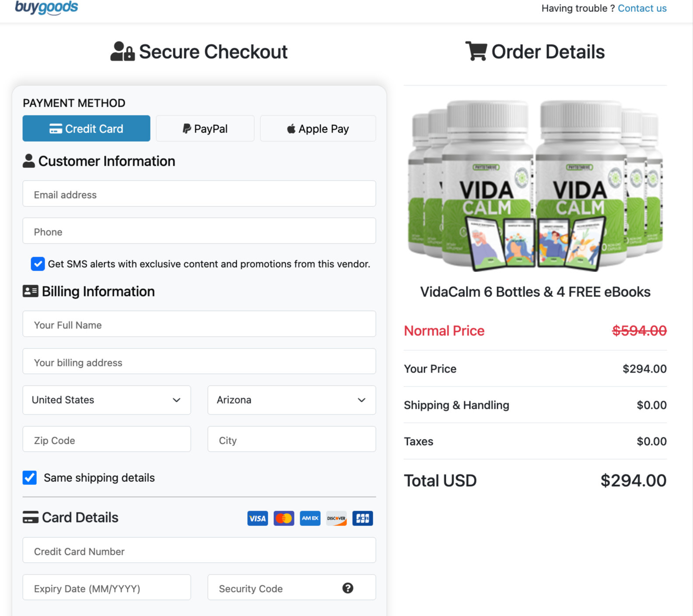
Task: Click the Card Details credit card icon
Action: (x=31, y=517)
